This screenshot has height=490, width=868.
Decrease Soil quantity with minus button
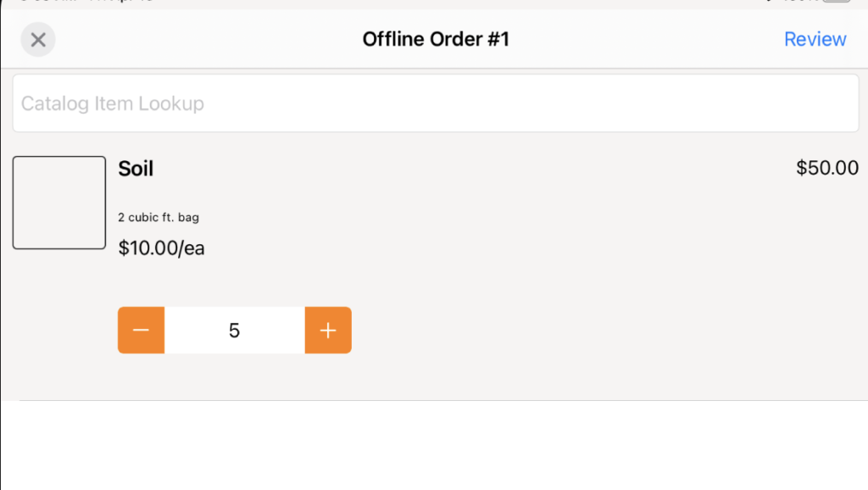point(142,330)
